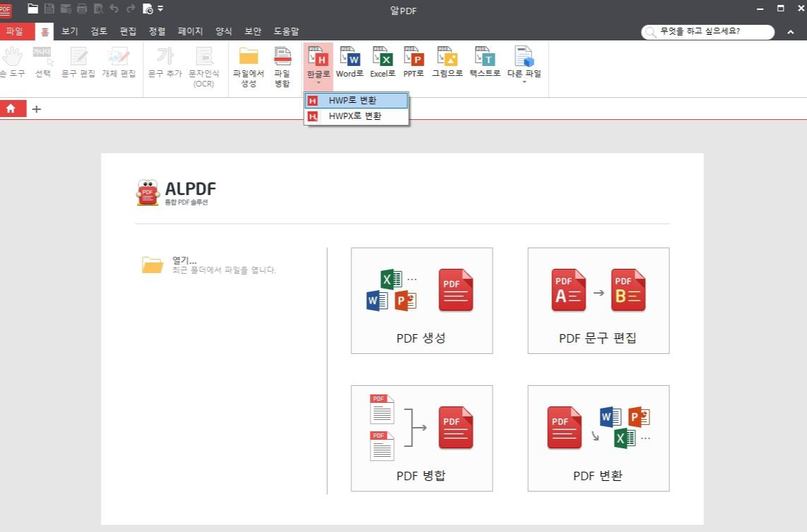Switch to the 양식 ribbon tab

pos(224,31)
